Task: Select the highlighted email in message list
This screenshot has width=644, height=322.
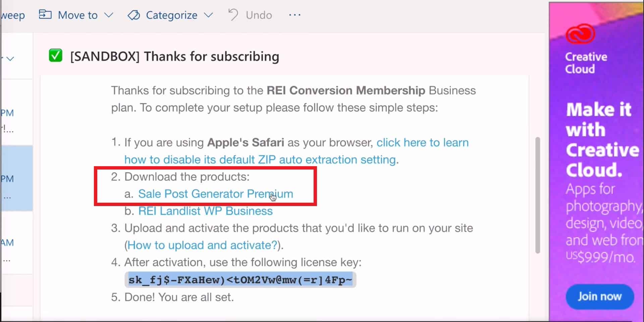Action: coord(17,178)
